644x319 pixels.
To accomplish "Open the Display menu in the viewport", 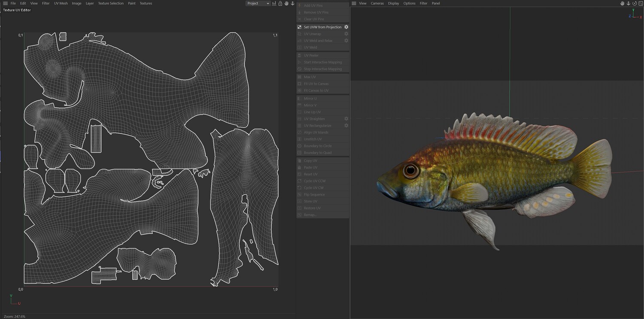I will point(394,3).
